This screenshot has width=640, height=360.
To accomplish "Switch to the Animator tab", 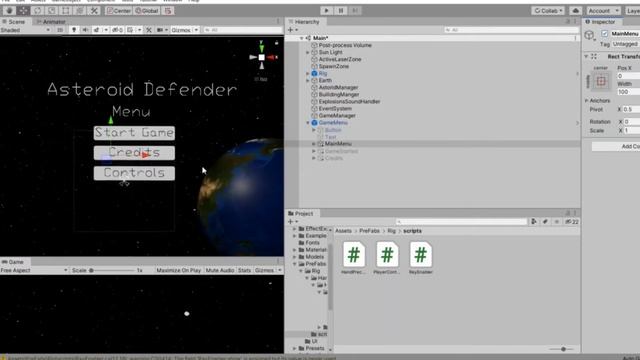I will point(51,22).
